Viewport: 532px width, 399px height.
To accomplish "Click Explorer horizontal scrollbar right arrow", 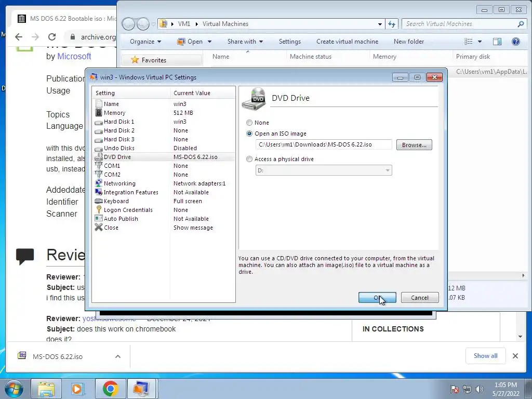I will point(523,275).
